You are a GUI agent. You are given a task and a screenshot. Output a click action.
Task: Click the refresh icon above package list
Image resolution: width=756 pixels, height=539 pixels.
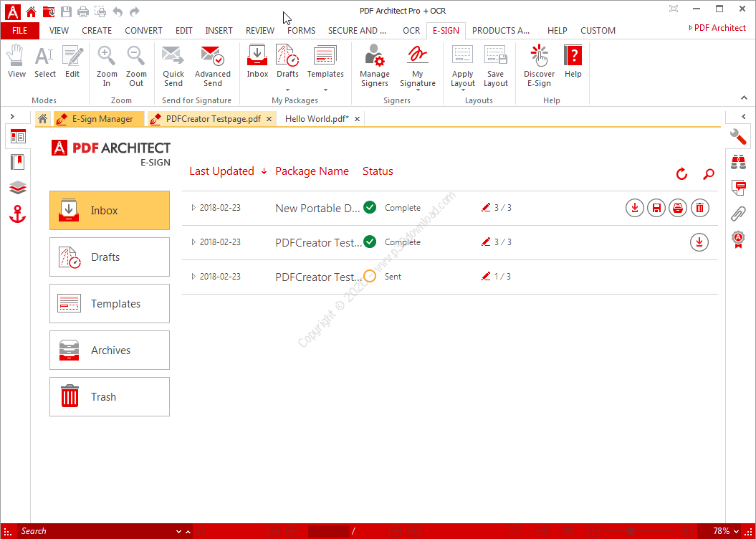point(681,174)
